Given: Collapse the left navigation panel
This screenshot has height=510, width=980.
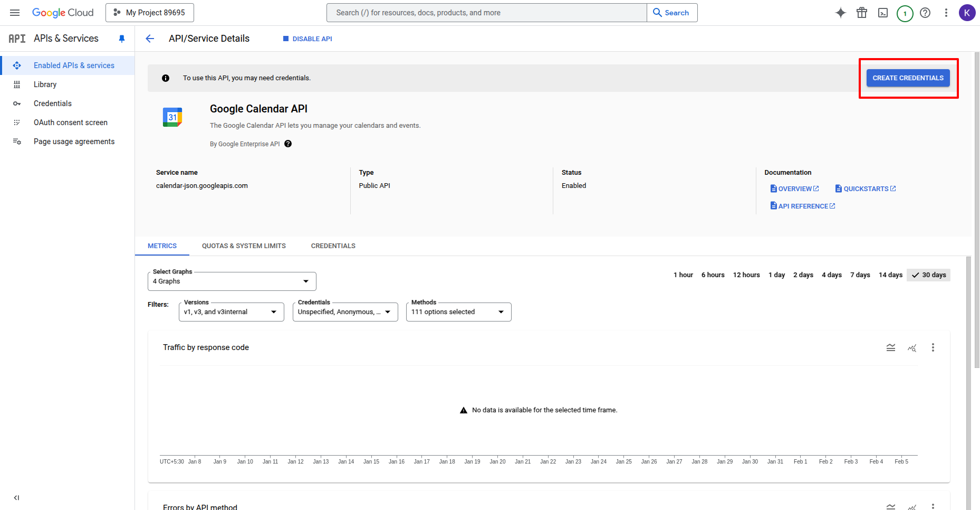Looking at the screenshot, I should tap(17, 497).
